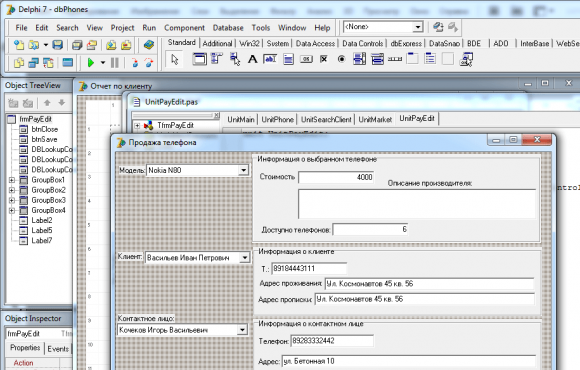Click the Save floppy disk icon
The width and height of the screenshot is (580, 370).
57,45
